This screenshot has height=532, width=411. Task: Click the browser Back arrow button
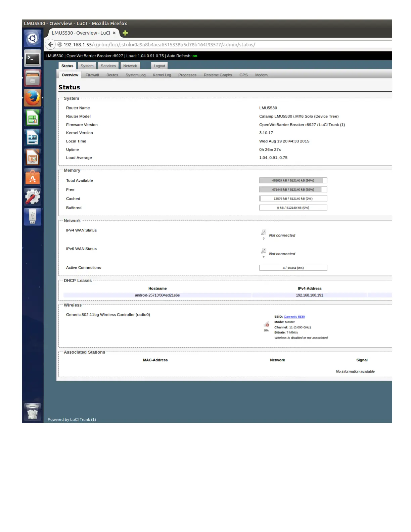pyautogui.click(x=50, y=44)
